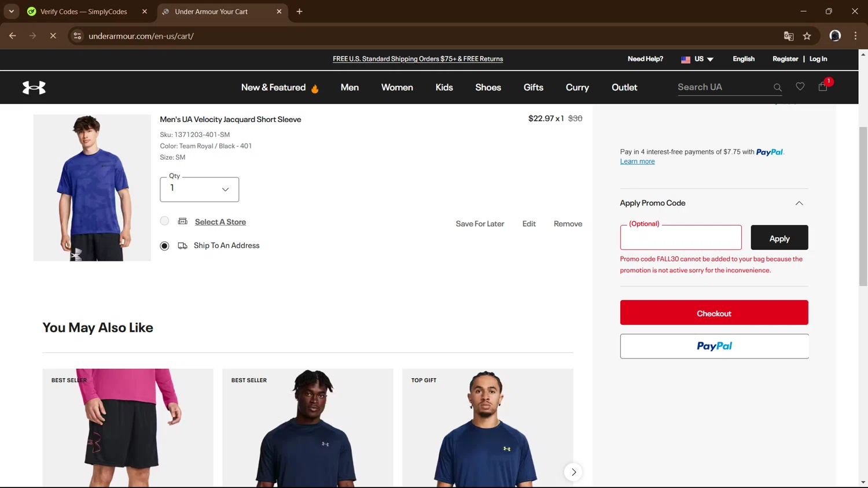
Task: Click the promo code input field
Action: 681,238
